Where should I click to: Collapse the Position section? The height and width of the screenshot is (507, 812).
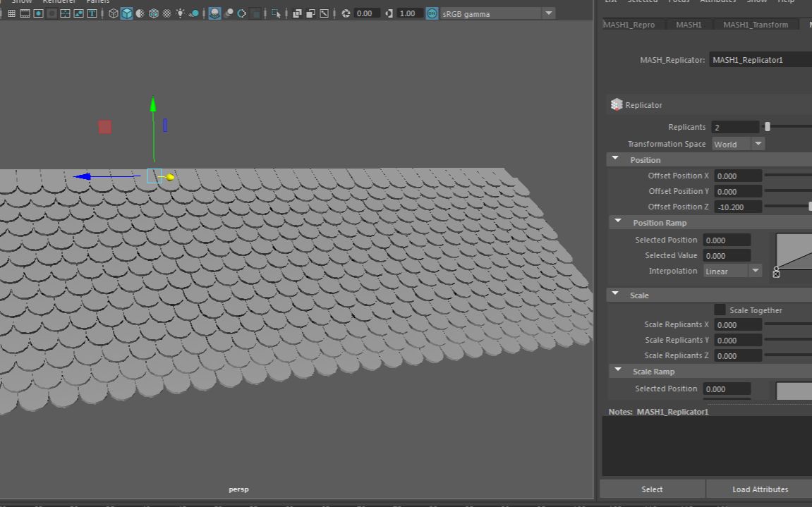(x=615, y=159)
